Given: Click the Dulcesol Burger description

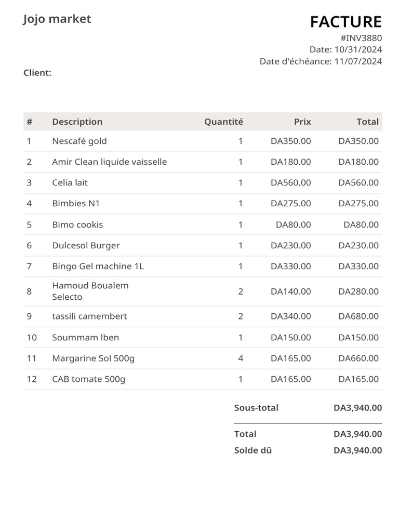Looking at the screenshot, I should (86, 245).
